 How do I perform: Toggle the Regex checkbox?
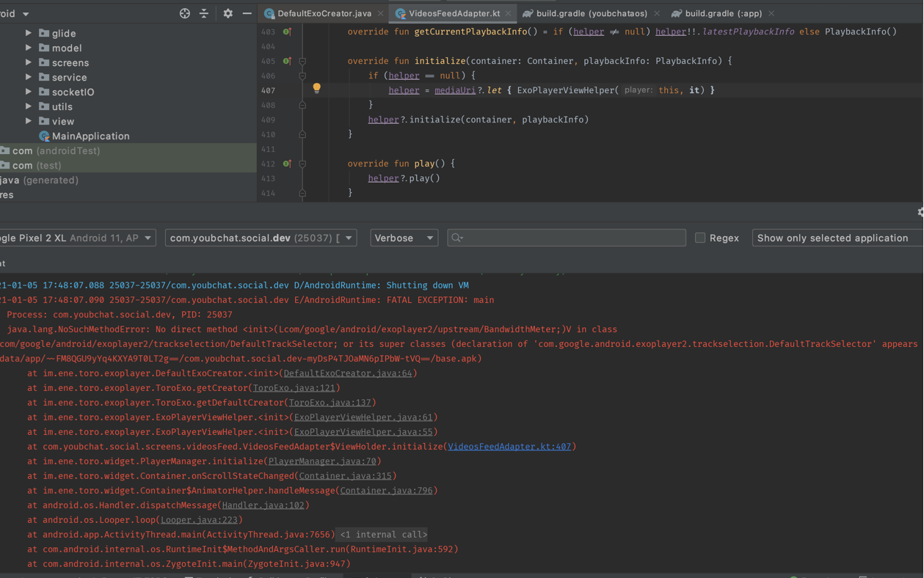coord(700,238)
